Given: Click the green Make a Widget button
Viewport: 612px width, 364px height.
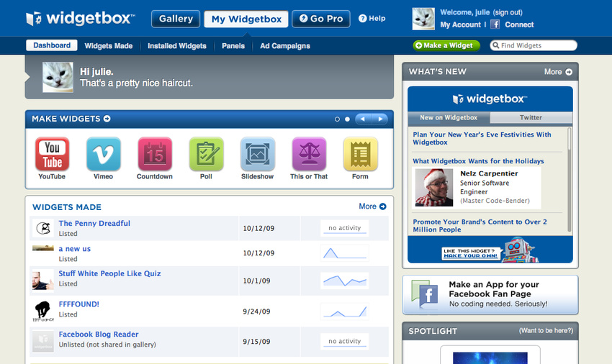Looking at the screenshot, I should click(x=446, y=45).
